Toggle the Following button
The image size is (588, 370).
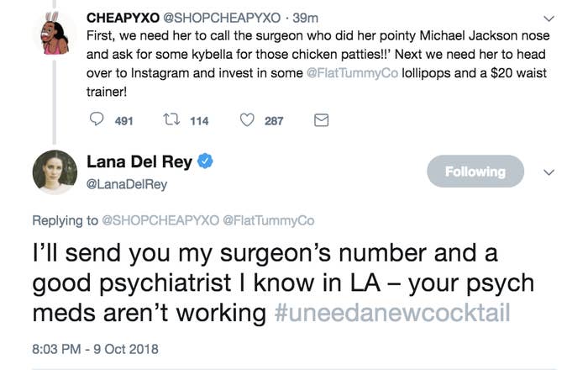475,172
